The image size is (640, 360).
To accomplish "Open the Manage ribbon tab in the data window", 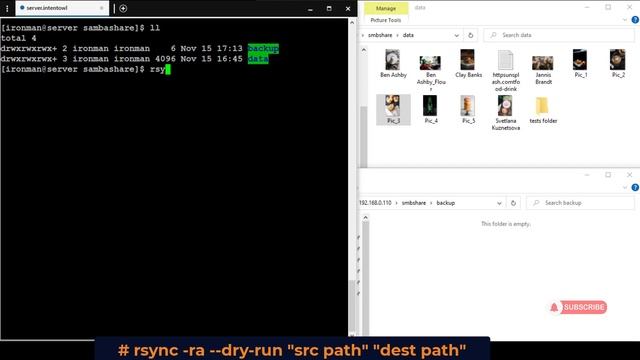I will pos(386,8).
